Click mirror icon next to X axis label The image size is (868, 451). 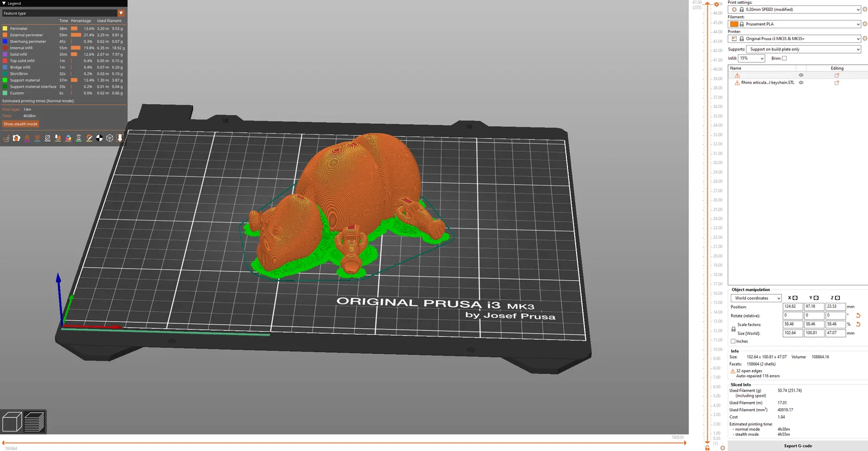[x=795, y=298]
